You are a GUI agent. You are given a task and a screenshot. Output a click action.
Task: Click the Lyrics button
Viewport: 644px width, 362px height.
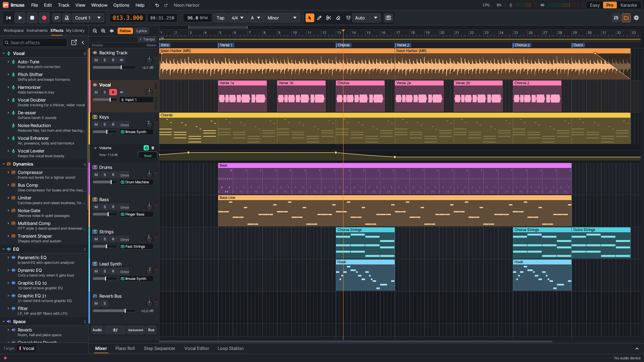[142, 31]
